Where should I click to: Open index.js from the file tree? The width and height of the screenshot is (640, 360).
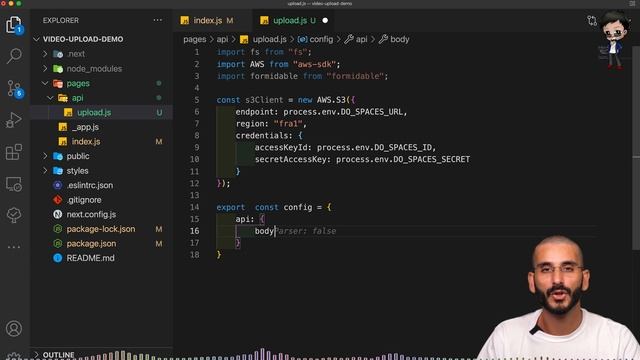click(86, 142)
